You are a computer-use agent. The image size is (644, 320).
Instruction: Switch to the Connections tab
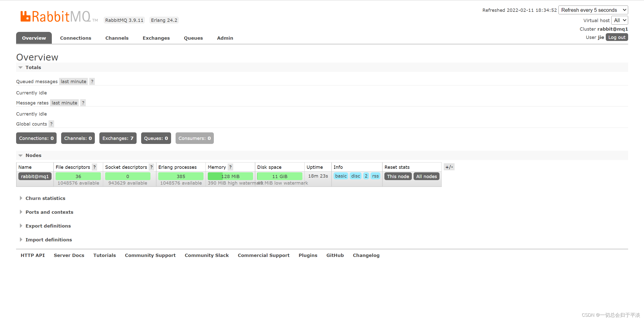point(75,38)
